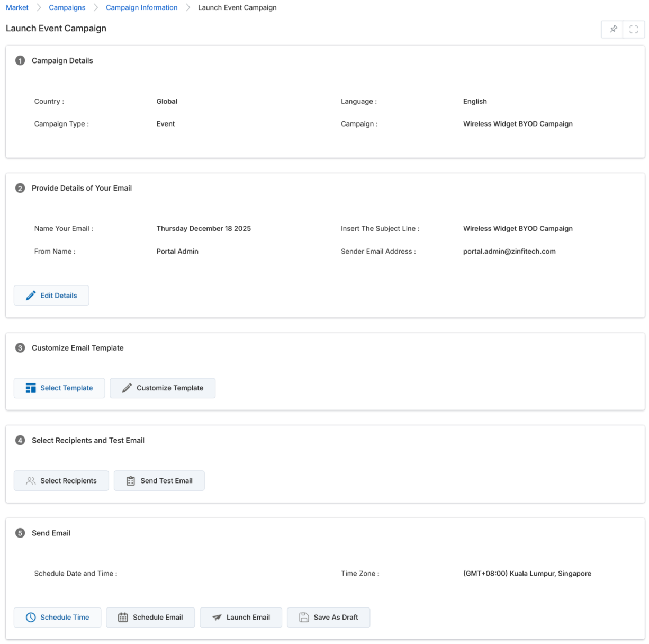Screen dimensions: 649x644
Task: Click the clipboard icon in Send Test Email
Action: point(131,481)
